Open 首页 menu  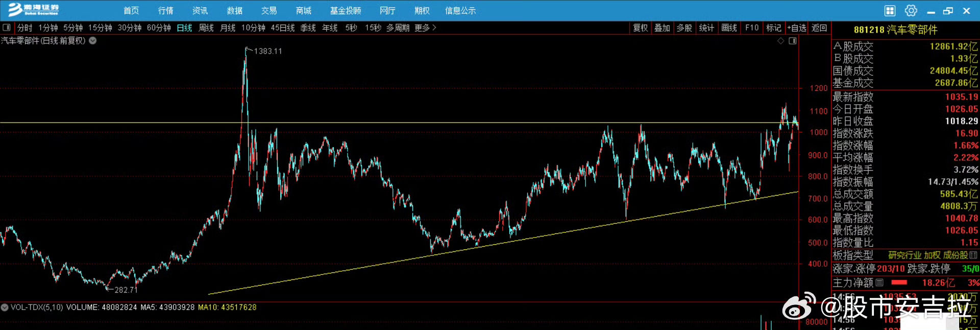tap(131, 11)
